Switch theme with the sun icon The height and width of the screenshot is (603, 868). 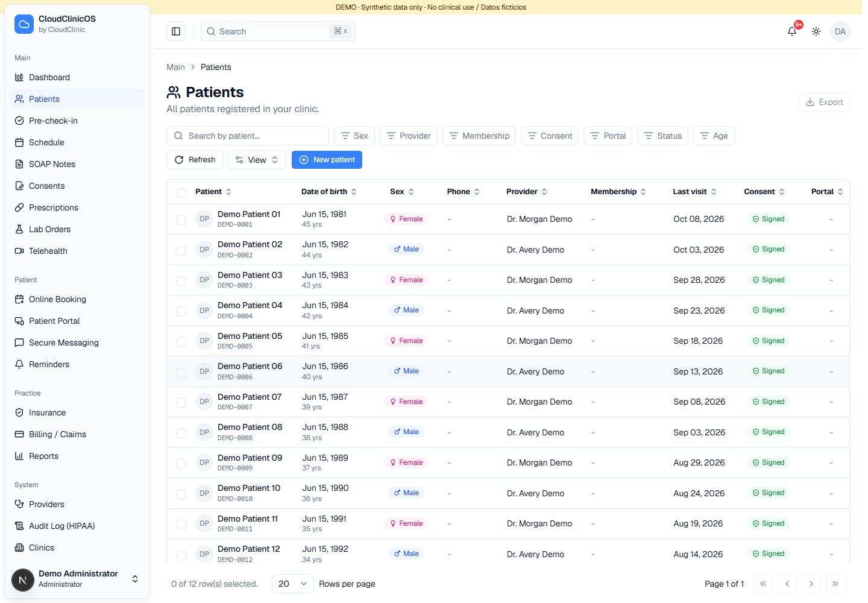[816, 31]
